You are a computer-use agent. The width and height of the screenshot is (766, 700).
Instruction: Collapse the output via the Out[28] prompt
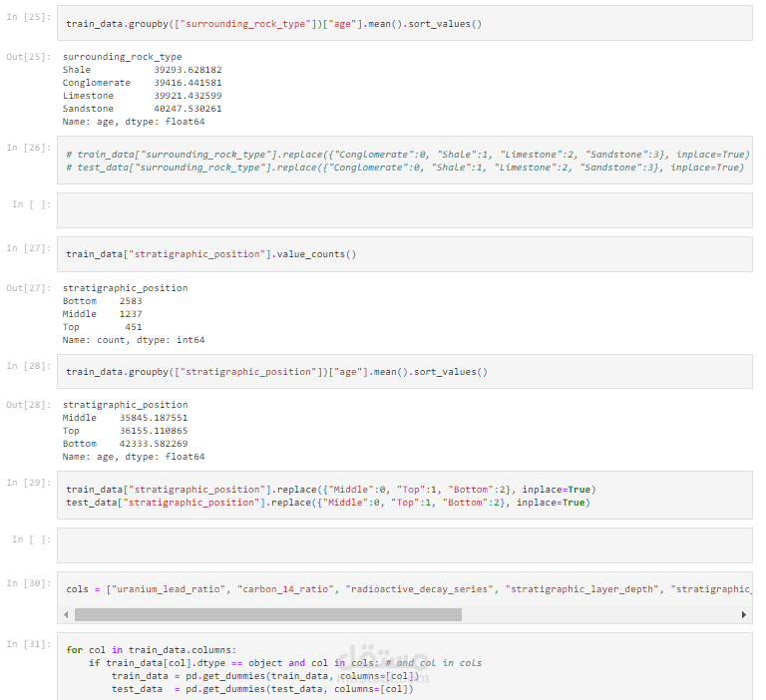point(27,405)
